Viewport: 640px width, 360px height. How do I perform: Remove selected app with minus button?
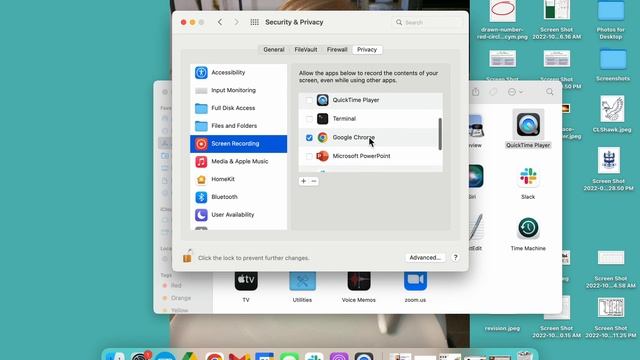point(313,181)
